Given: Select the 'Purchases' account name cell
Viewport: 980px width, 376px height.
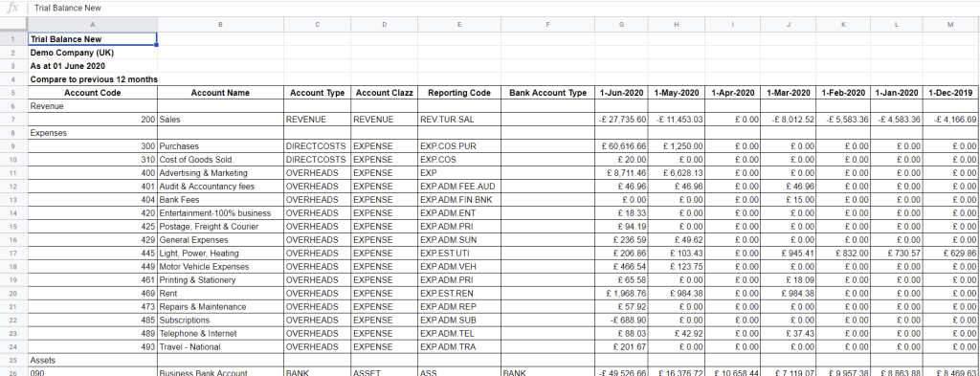Looking at the screenshot, I should pyautogui.click(x=221, y=146).
